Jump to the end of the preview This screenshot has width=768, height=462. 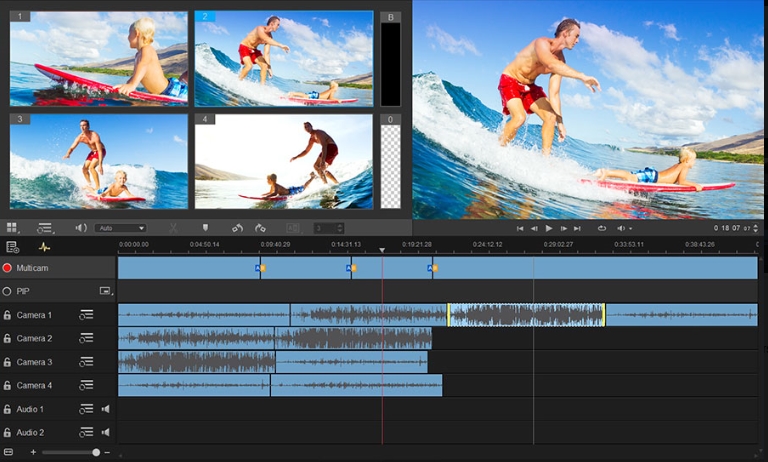tap(579, 228)
